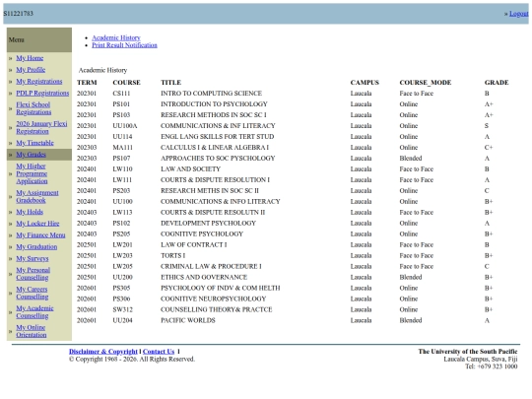Select course code LW113

pos(122,213)
